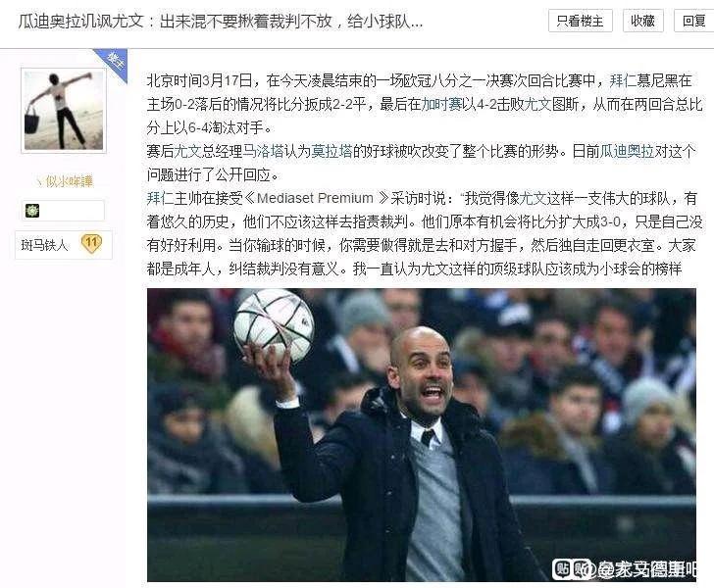Click the 拜仁 link before 主帅在接受

160,198
